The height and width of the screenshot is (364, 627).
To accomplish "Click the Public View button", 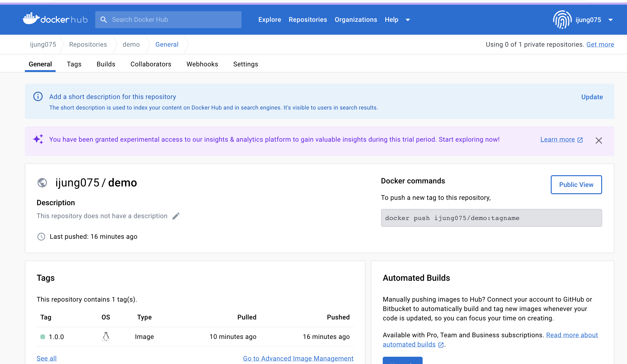I will [576, 185].
